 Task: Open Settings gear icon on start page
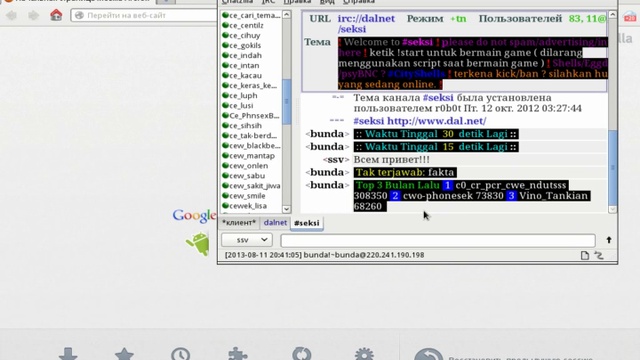[x=364, y=353]
